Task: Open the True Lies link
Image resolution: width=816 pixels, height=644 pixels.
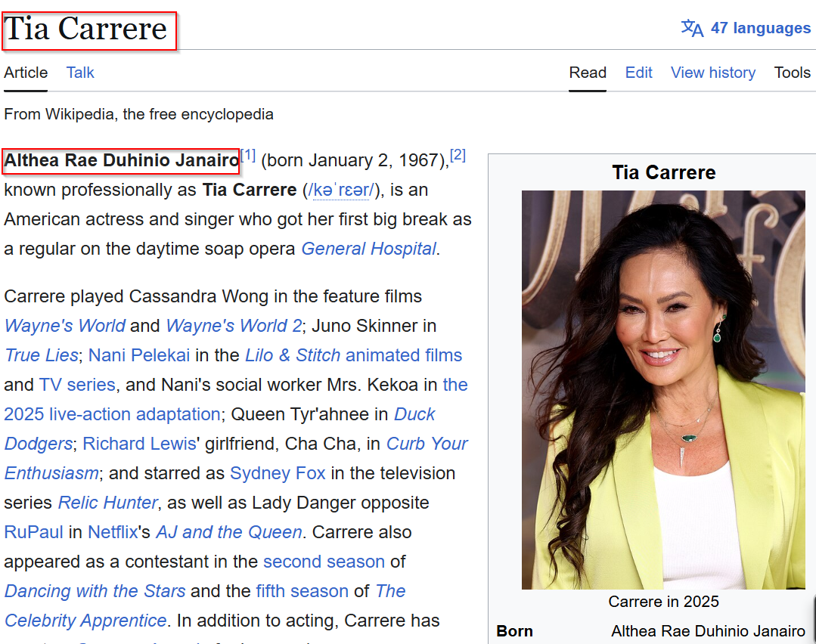Action: pyautogui.click(x=42, y=355)
